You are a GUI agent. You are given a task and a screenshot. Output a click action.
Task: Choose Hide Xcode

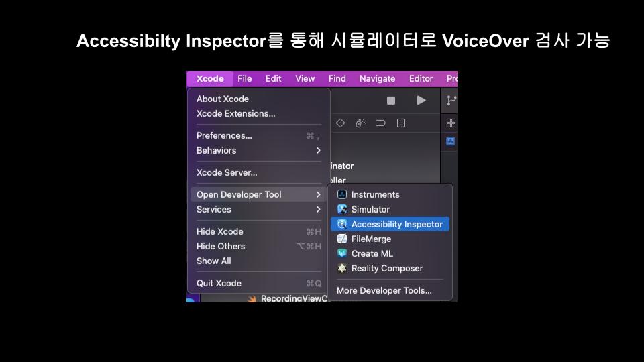click(x=259, y=232)
